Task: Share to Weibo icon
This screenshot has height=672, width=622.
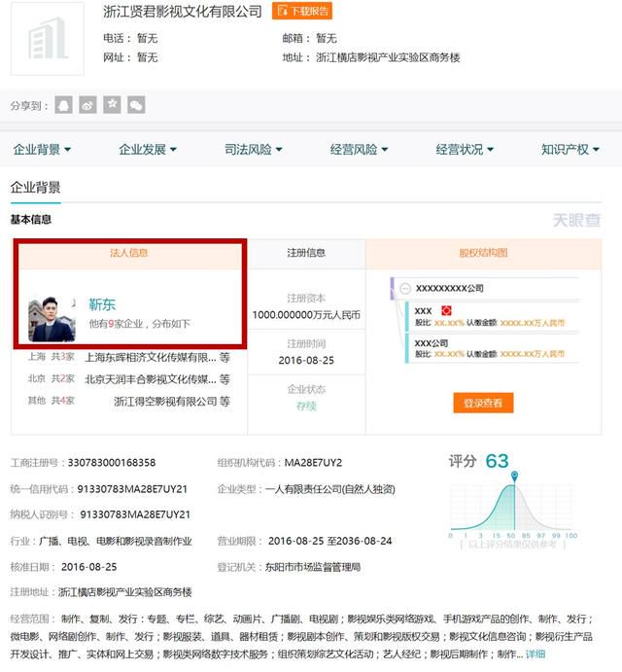Action: [87, 105]
